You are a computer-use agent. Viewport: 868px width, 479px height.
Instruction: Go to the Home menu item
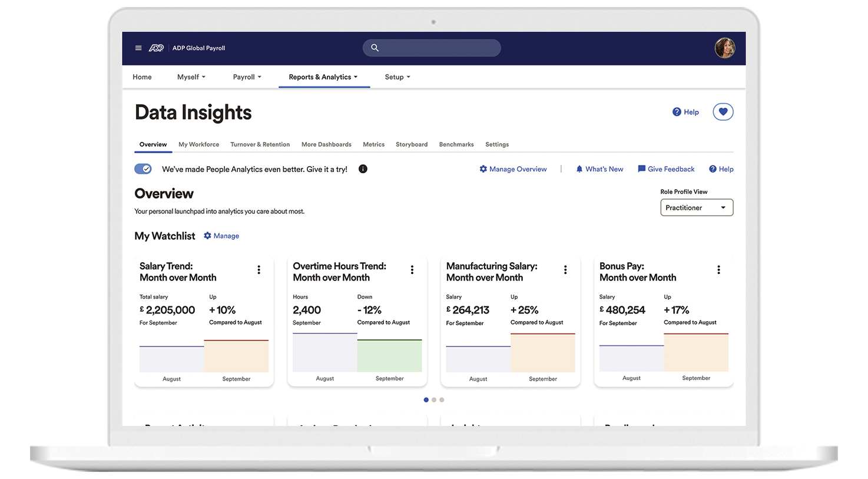click(x=142, y=77)
